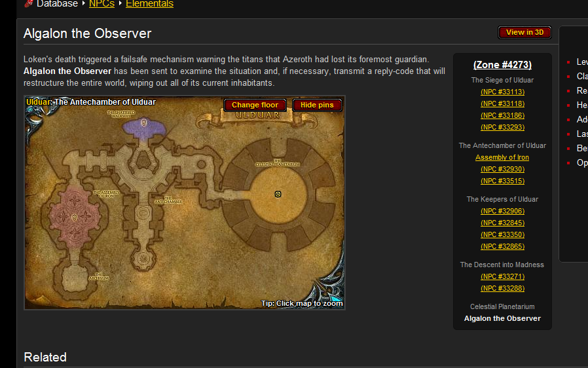Screen dimensions: 588x368
Task: Go to NPCs breadcrumb link
Action: (x=101, y=4)
